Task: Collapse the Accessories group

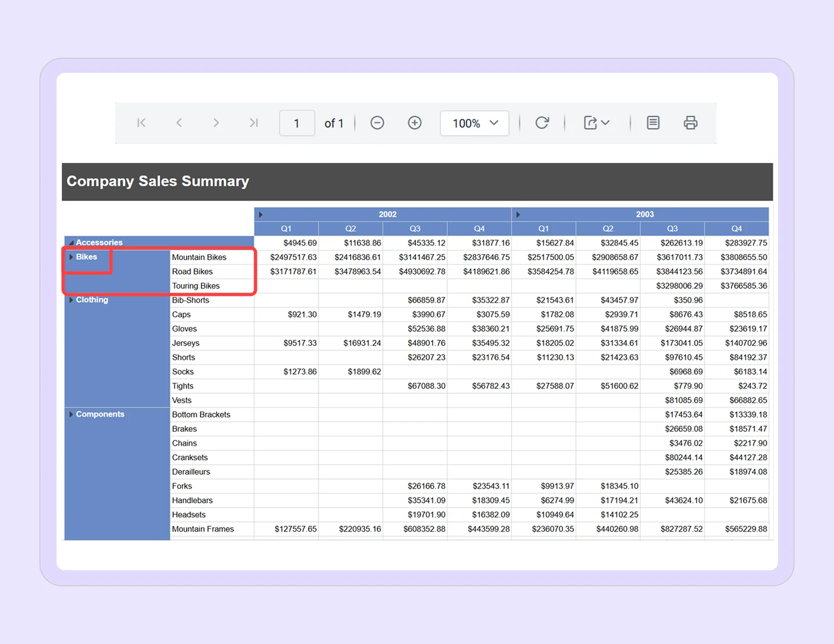Action: pos(71,242)
